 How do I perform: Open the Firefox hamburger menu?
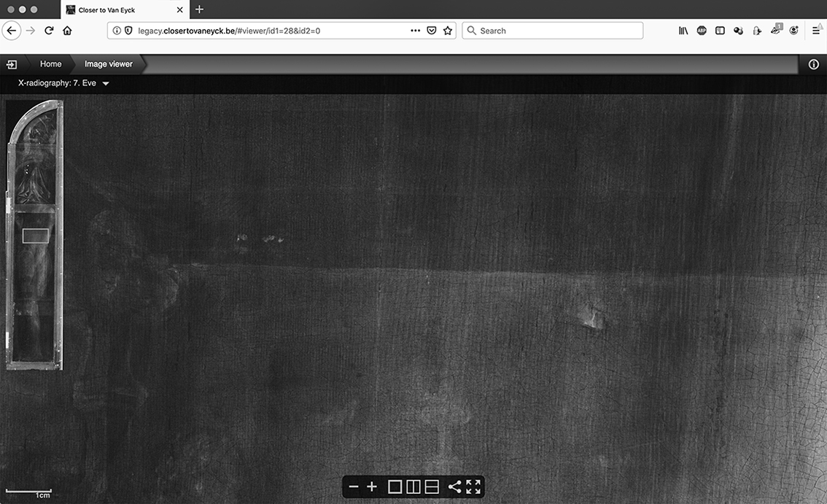click(816, 31)
